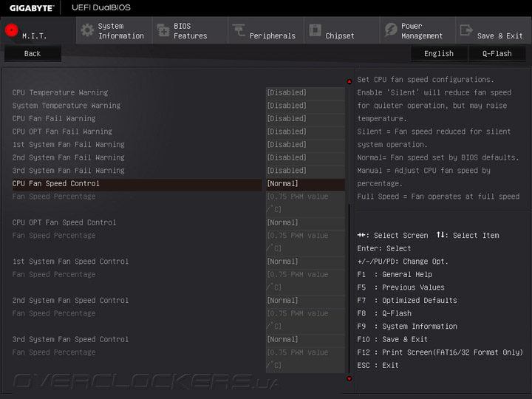
Task: Open CPU Fan Speed Control Normal value
Action: point(305,183)
